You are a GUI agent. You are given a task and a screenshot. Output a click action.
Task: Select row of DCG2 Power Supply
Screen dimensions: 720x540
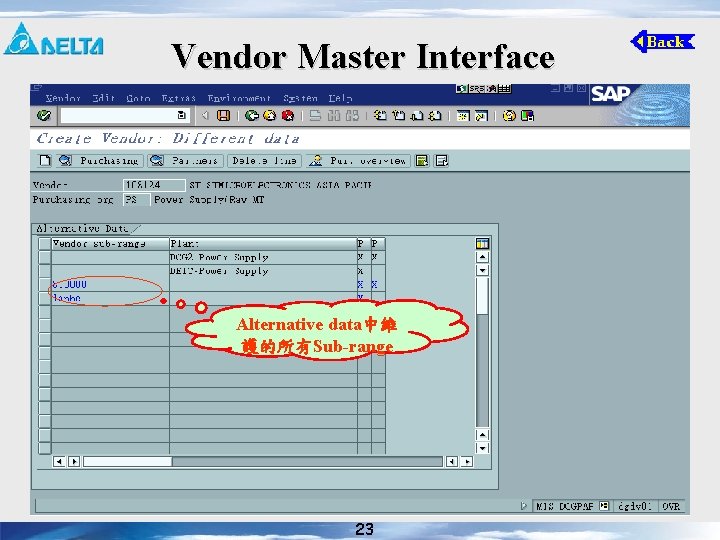click(x=45, y=257)
